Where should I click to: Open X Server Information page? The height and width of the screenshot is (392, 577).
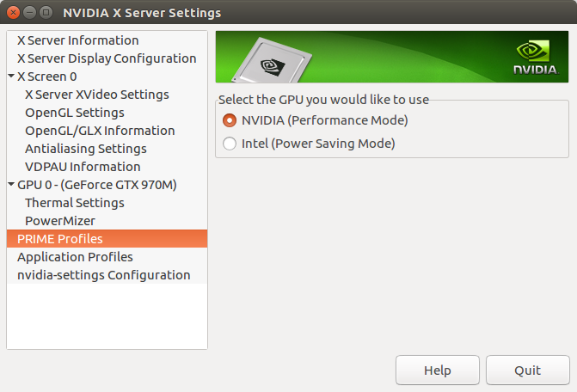coord(77,40)
